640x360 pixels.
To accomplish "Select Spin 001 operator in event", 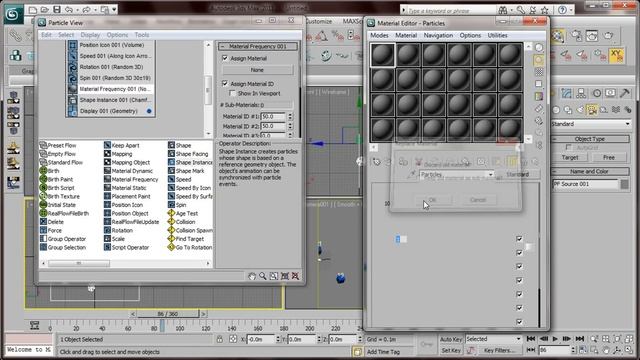I will pyautogui.click(x=110, y=78).
